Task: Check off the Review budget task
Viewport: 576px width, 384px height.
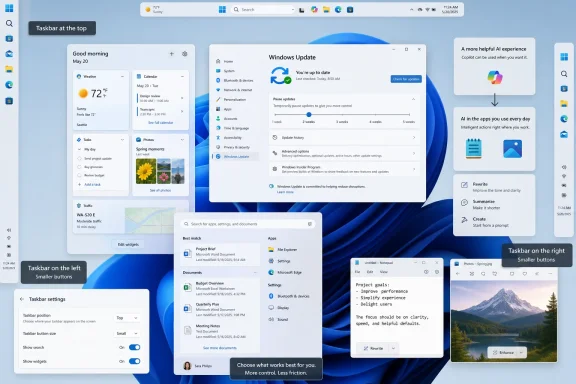Action: point(79,175)
